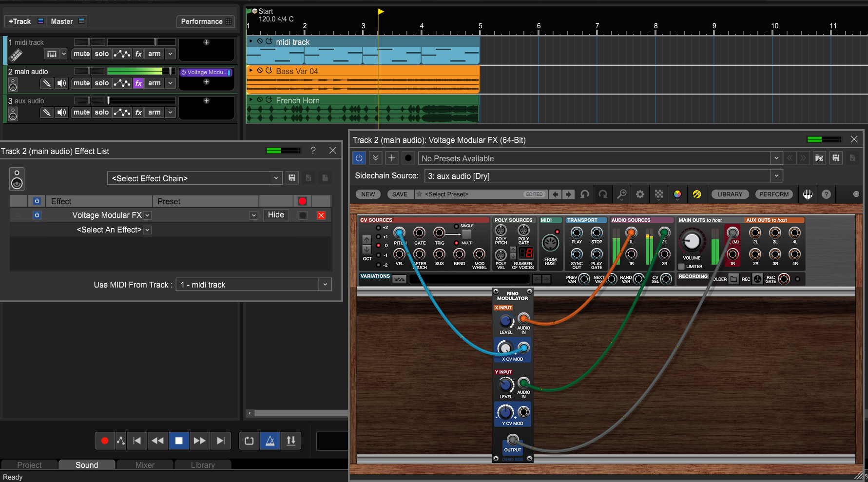
Task: Click the stop button in transport
Action: (179, 441)
